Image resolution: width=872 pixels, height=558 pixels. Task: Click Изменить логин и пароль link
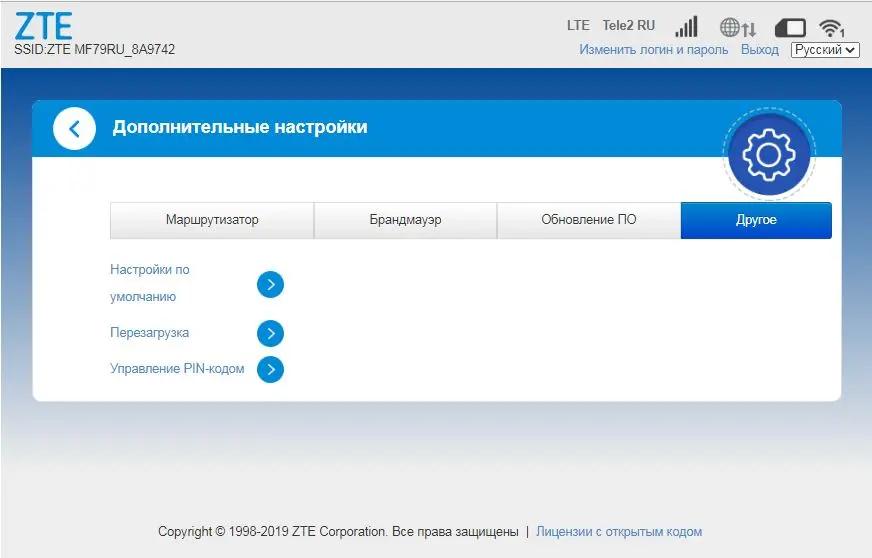pyautogui.click(x=653, y=50)
